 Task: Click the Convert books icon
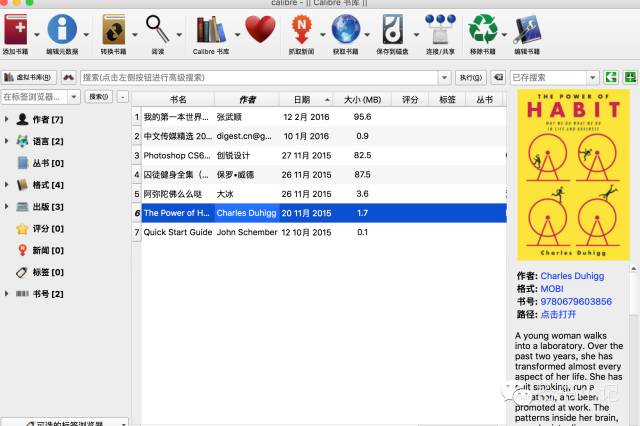[113, 29]
